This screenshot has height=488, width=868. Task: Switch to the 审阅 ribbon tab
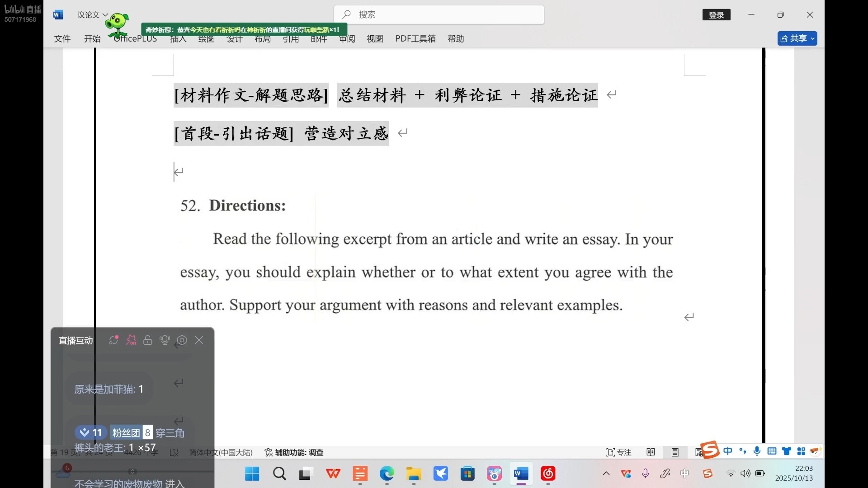[x=346, y=39]
